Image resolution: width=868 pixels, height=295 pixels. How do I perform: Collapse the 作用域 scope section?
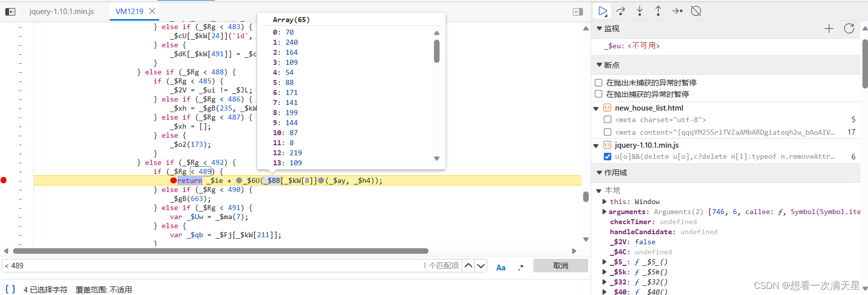tap(599, 172)
